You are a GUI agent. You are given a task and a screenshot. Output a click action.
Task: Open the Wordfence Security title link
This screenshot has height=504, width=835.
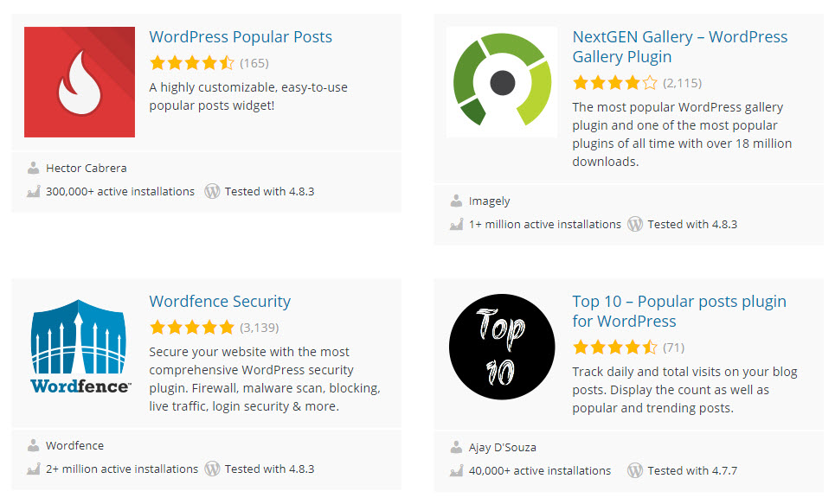(220, 301)
